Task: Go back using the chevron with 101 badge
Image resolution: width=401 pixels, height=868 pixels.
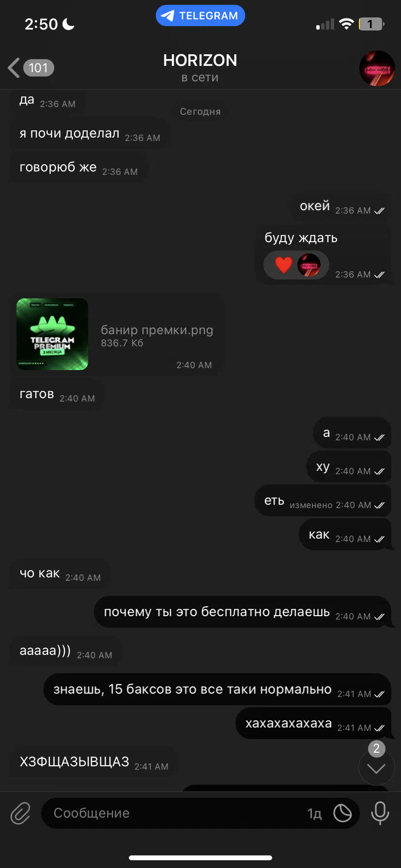Action: [x=31, y=68]
